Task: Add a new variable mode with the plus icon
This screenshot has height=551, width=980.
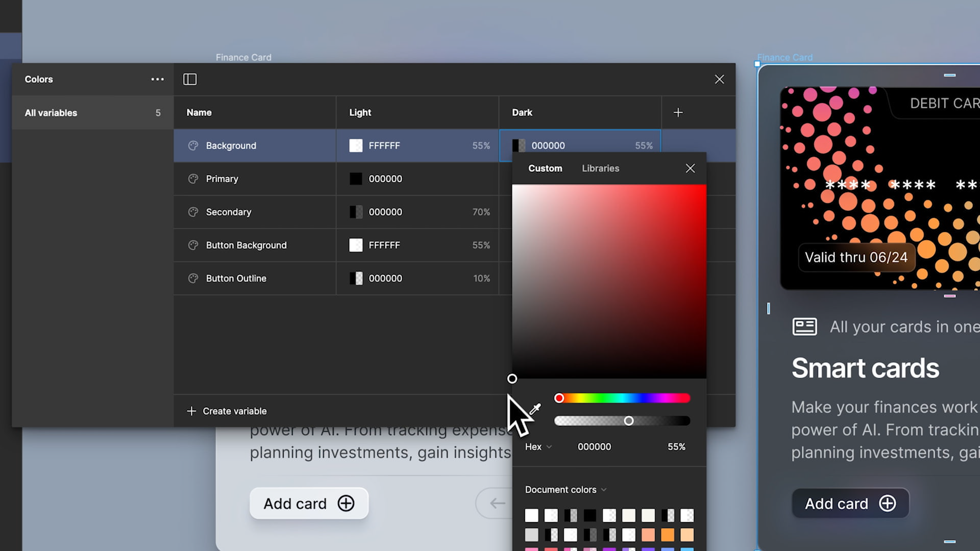Action: tap(678, 112)
